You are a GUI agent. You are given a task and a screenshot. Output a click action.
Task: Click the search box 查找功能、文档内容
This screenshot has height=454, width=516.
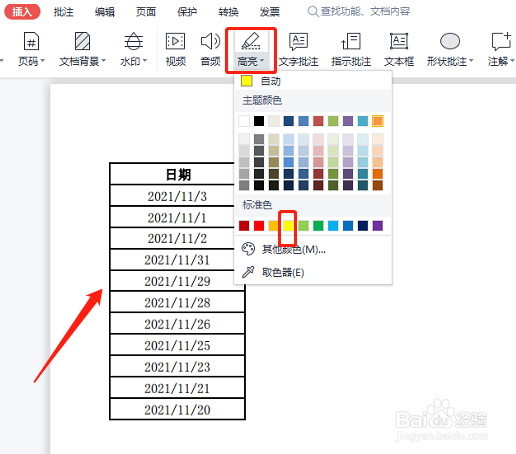coord(365,11)
